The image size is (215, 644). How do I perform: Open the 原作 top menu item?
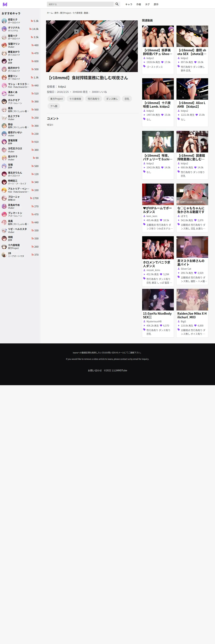pyautogui.click(x=156, y=4)
